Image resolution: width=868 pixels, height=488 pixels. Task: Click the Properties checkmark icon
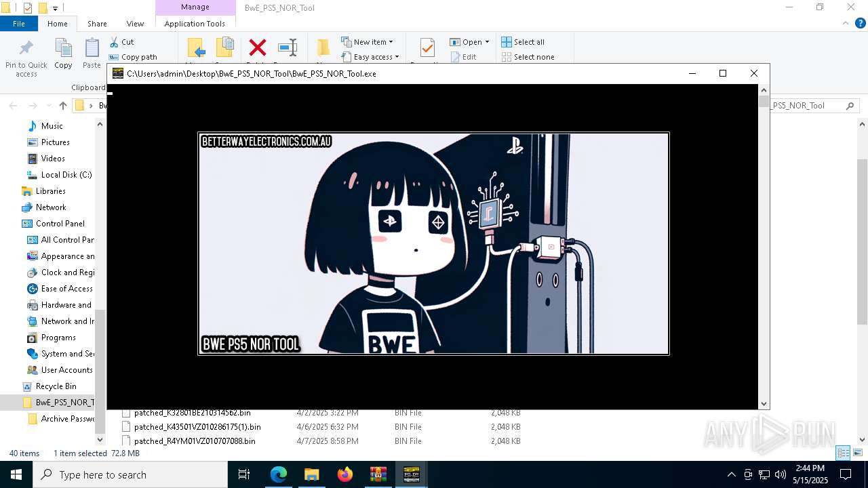click(x=427, y=48)
